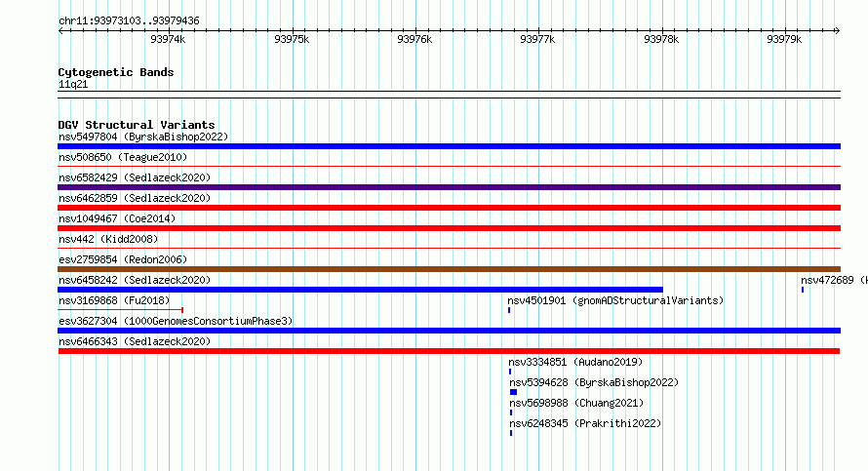
Task: Open the Cytogenetic Bands track title
Action: coord(116,72)
